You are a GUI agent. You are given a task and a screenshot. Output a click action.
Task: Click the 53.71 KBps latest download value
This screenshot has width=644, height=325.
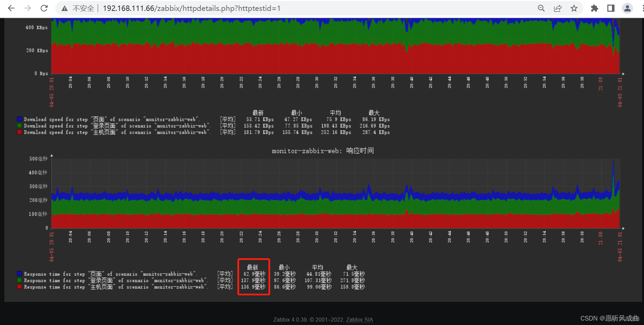click(260, 120)
